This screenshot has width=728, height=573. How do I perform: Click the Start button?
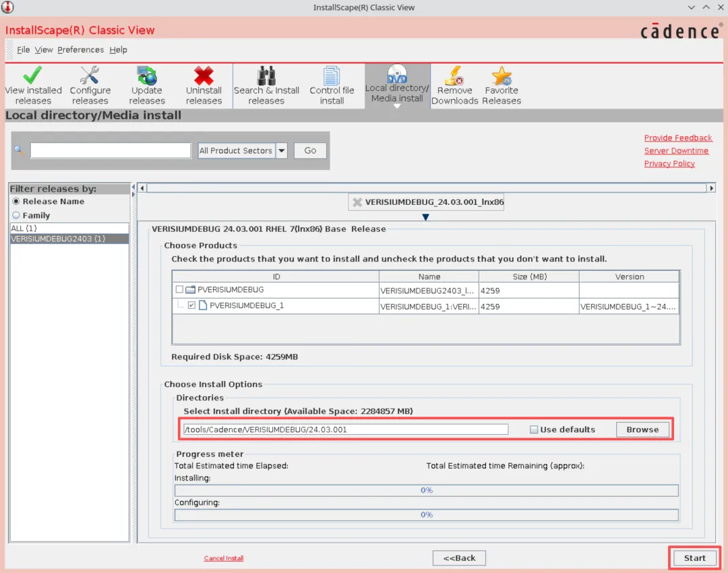pyautogui.click(x=694, y=558)
